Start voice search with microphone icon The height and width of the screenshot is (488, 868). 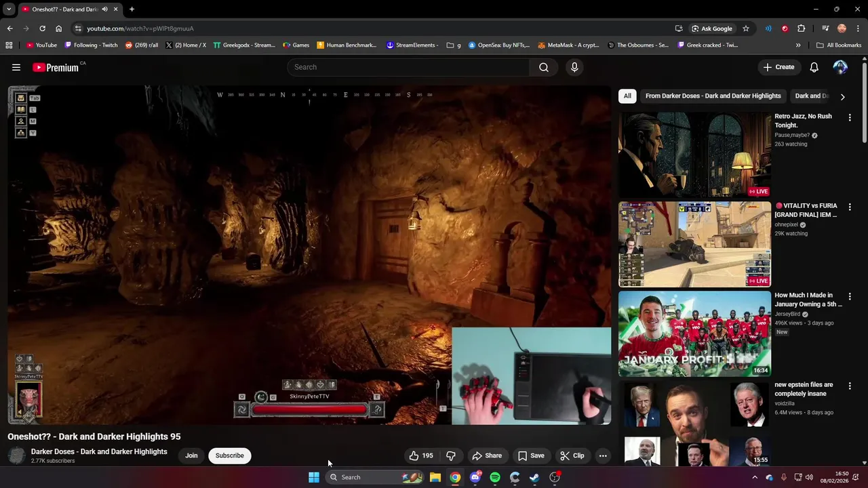tap(574, 67)
